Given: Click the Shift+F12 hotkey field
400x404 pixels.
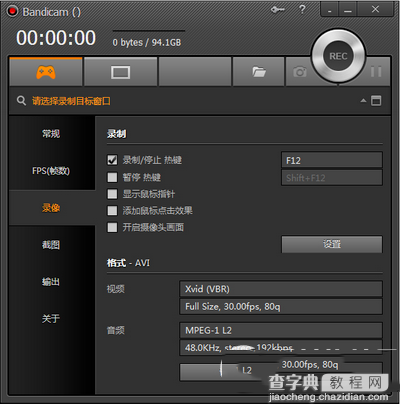Looking at the screenshot, I should click(x=332, y=177).
